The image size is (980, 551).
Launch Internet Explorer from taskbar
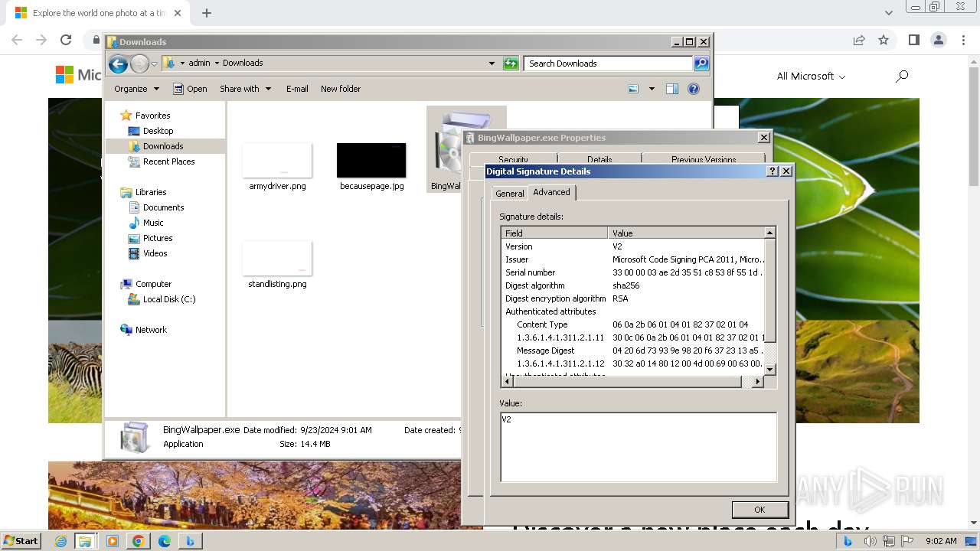[x=61, y=541]
